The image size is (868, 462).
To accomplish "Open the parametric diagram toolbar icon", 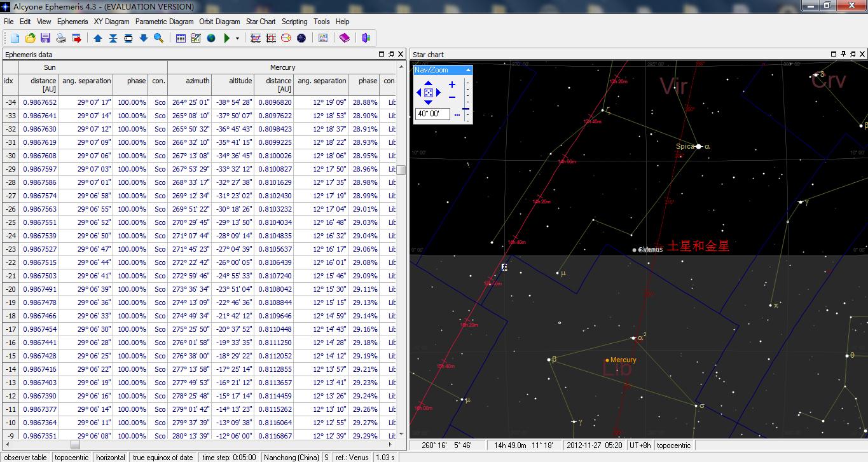I will pyautogui.click(x=271, y=38).
